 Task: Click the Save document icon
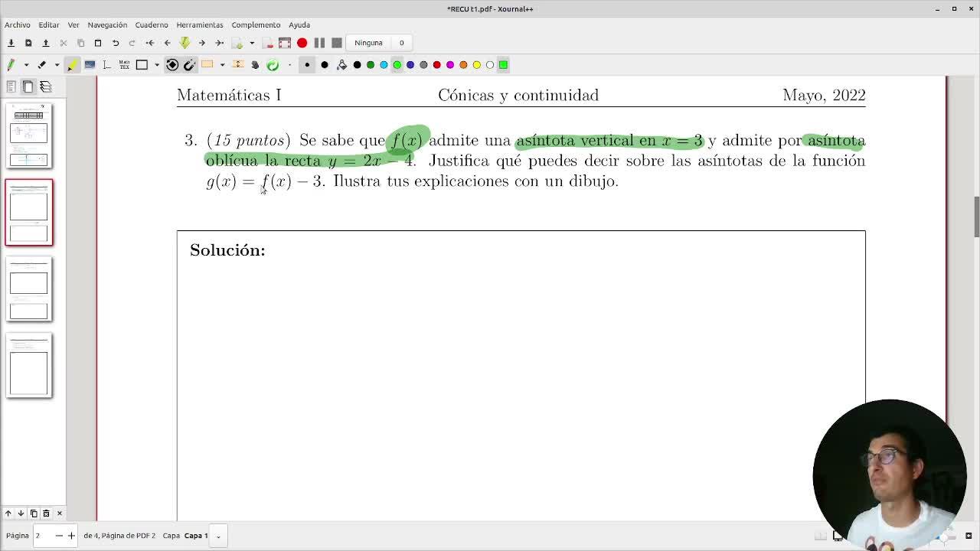[x=11, y=43]
